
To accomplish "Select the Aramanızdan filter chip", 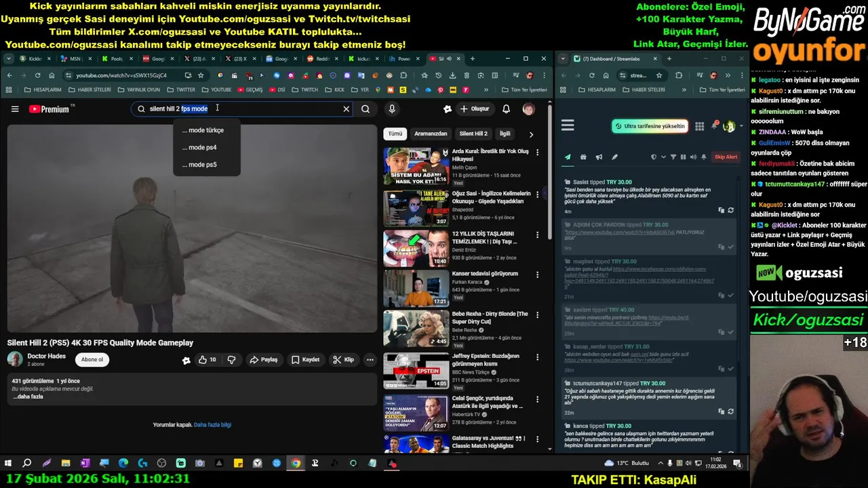I will [431, 134].
